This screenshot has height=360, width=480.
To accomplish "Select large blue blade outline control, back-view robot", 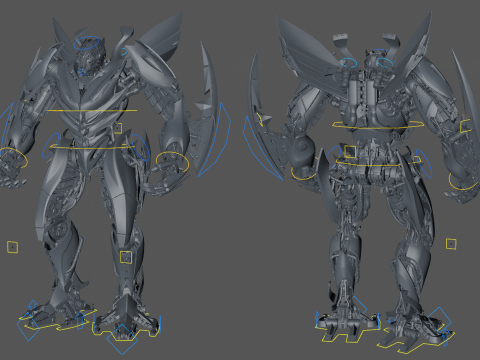I will tap(263, 149).
